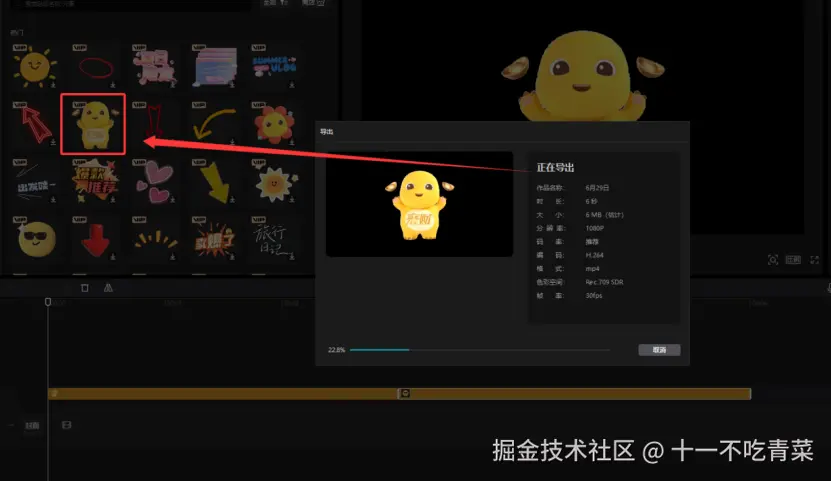Click the Rec.709 SDR color space value

(x=604, y=282)
